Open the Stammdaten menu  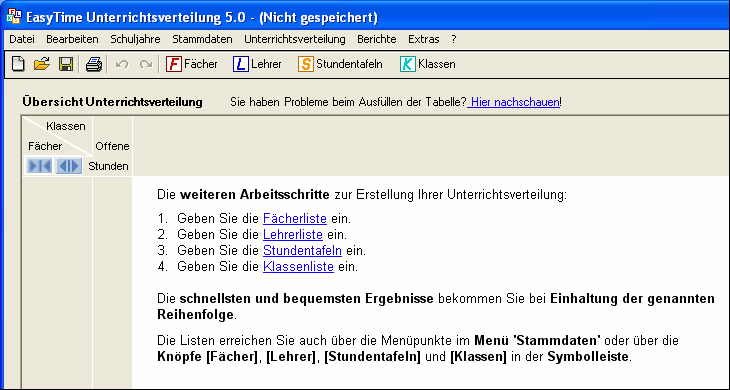pyautogui.click(x=202, y=40)
